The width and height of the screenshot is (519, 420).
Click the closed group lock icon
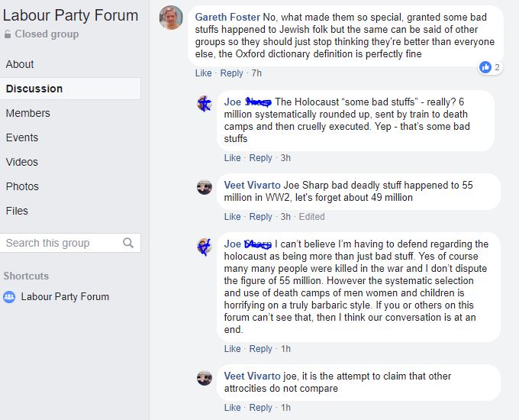[x=8, y=34]
